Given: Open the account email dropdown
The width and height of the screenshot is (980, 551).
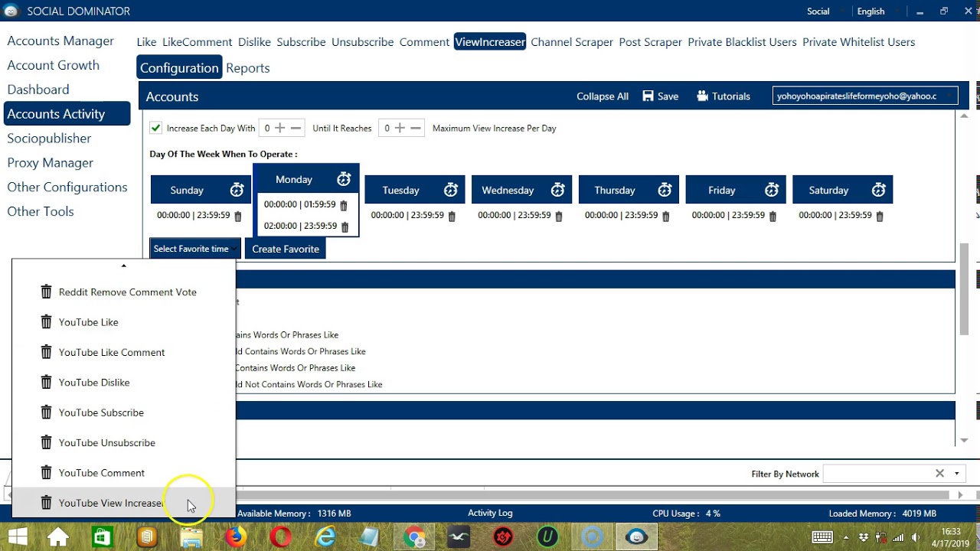Looking at the screenshot, I should 865,96.
